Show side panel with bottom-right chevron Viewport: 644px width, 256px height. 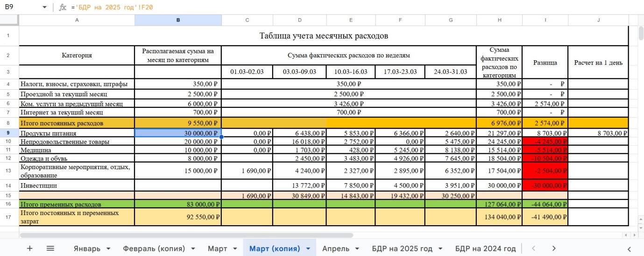629,249
